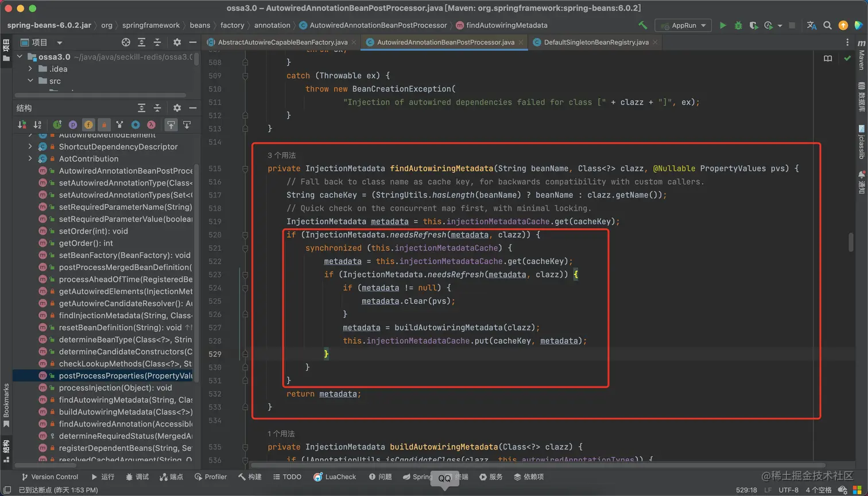This screenshot has width=868, height=496.
Task: Click Project panel horizontal scrollbar
Action: pyautogui.click(x=100, y=95)
